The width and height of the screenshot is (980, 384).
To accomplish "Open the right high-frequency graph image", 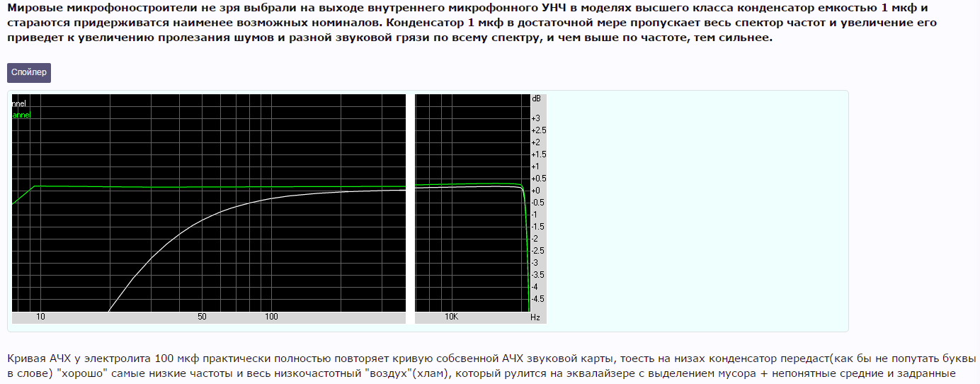I will click(481, 209).
